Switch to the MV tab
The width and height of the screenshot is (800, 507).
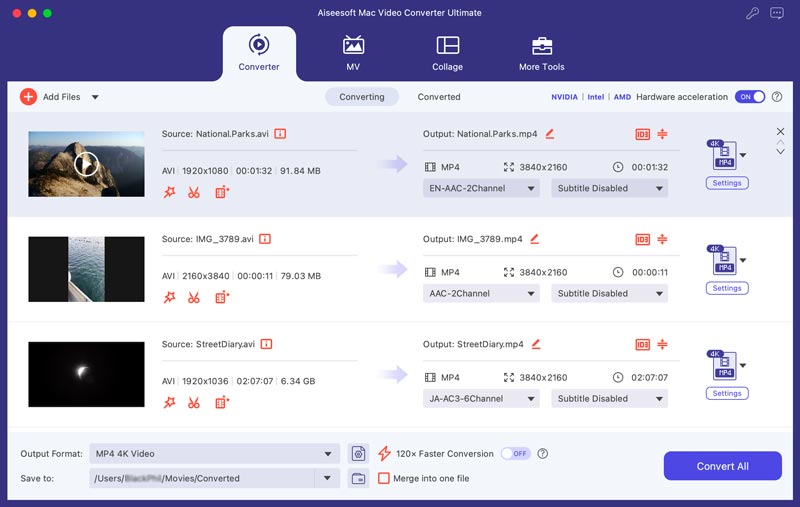tap(353, 53)
